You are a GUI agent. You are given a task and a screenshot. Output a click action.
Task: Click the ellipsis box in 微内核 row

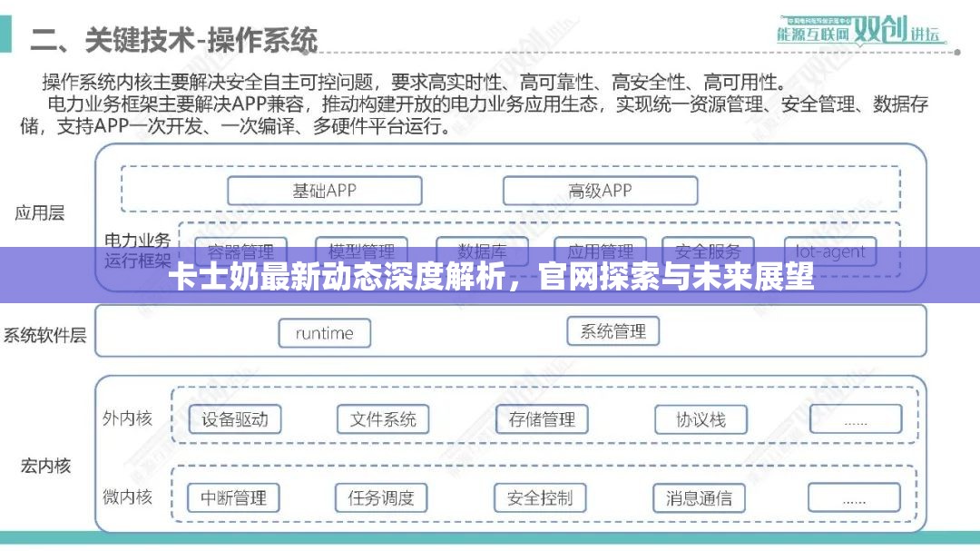click(854, 497)
